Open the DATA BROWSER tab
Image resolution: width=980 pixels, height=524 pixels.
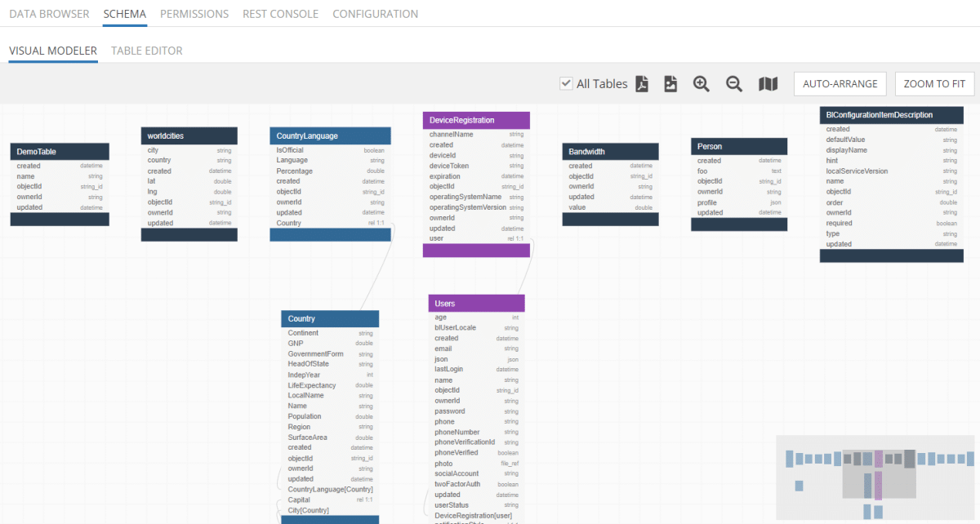[x=49, y=14]
